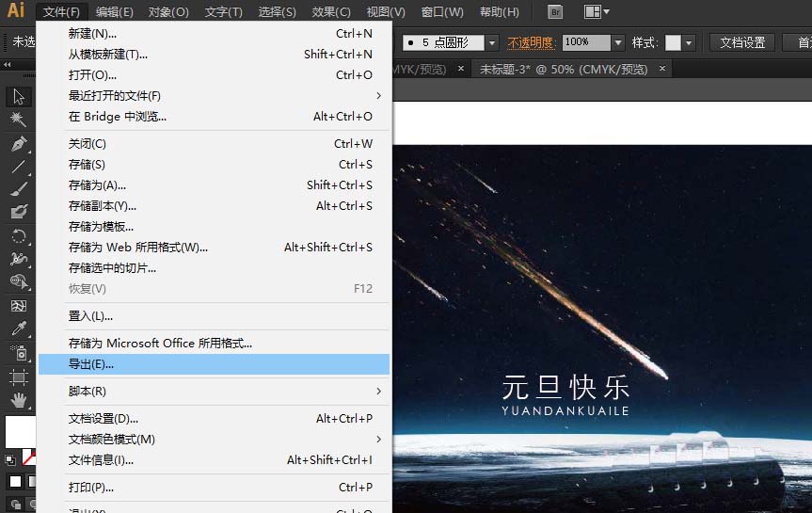This screenshot has height=513, width=812.
Task: Open the 效果(C) menu
Action: (331, 11)
